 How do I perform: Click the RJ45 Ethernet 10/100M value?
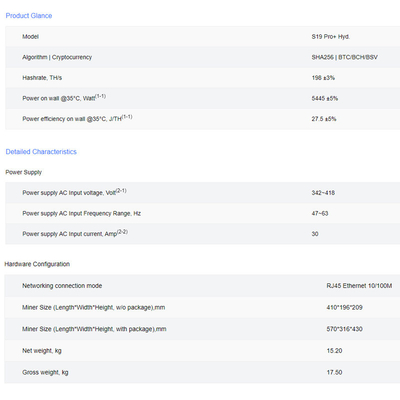click(x=359, y=286)
